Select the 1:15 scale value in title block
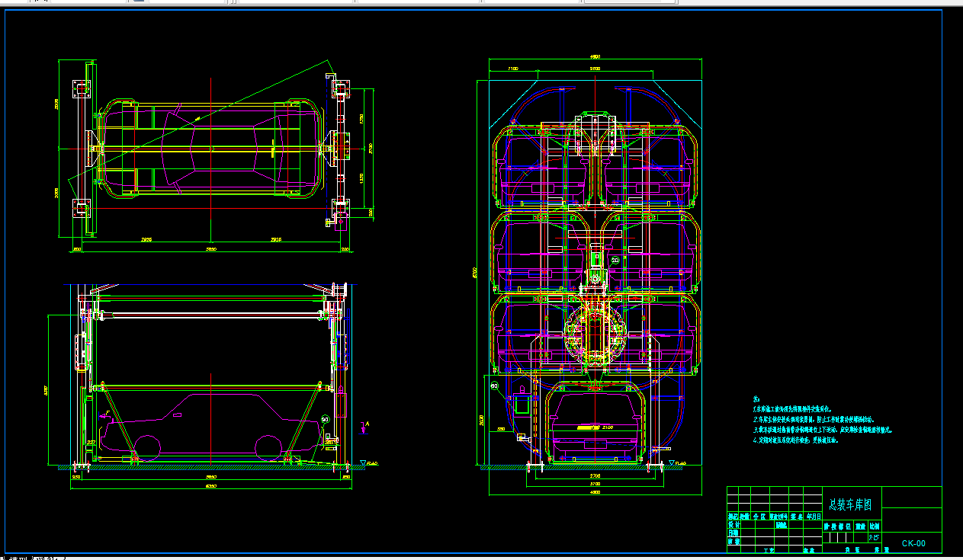This screenshot has width=963, height=560. [874, 537]
